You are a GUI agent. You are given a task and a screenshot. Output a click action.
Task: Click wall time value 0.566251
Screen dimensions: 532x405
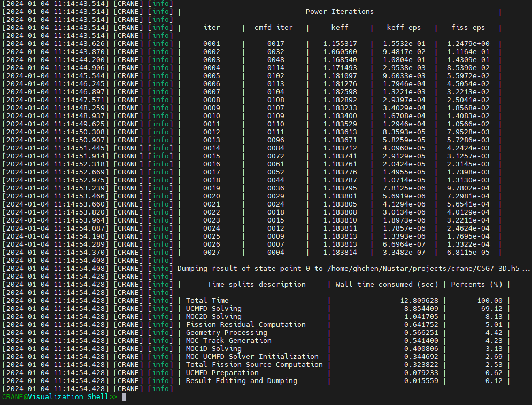pos(421,333)
